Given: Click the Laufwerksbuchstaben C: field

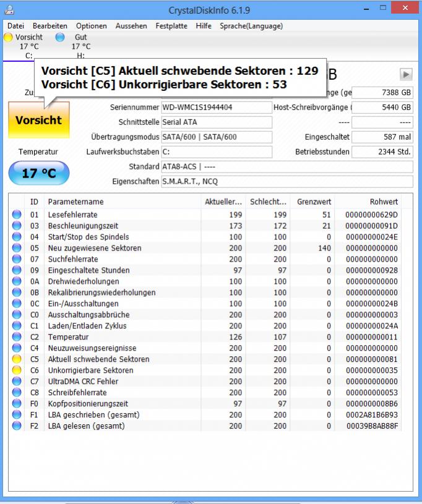Looking at the screenshot, I should pyautogui.click(x=217, y=152).
